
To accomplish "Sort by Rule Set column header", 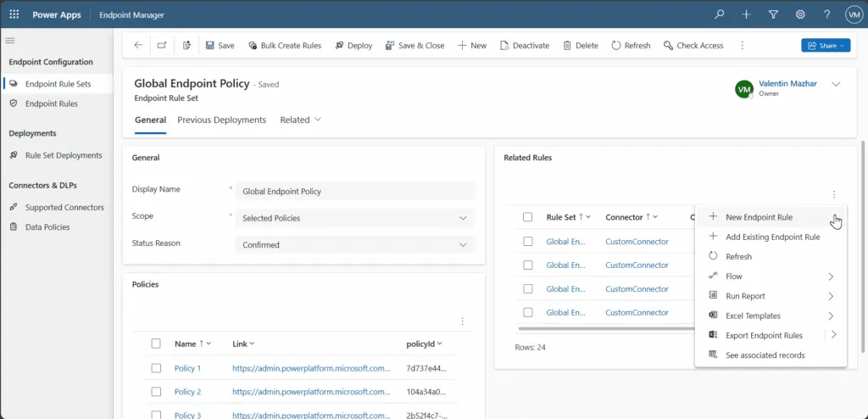I will (569, 217).
